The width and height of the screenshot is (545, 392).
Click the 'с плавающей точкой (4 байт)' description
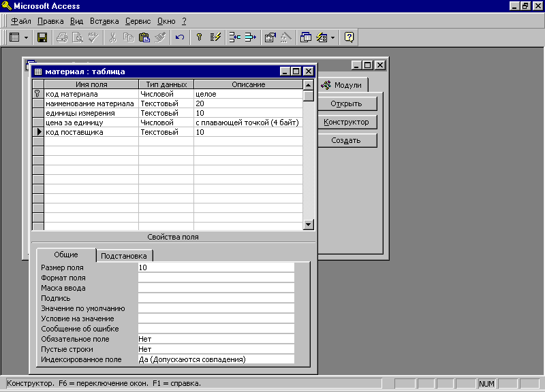click(248, 122)
